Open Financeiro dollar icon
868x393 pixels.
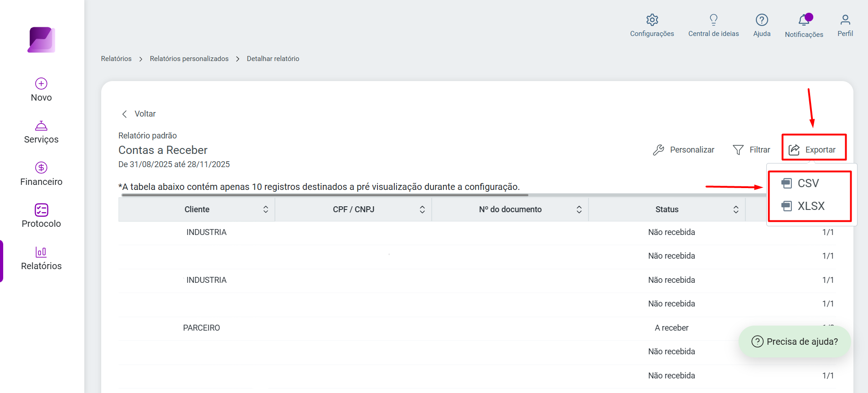point(41,168)
